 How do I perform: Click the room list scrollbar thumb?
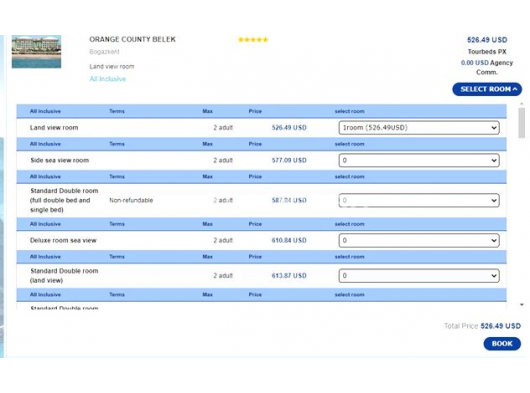coord(522,123)
